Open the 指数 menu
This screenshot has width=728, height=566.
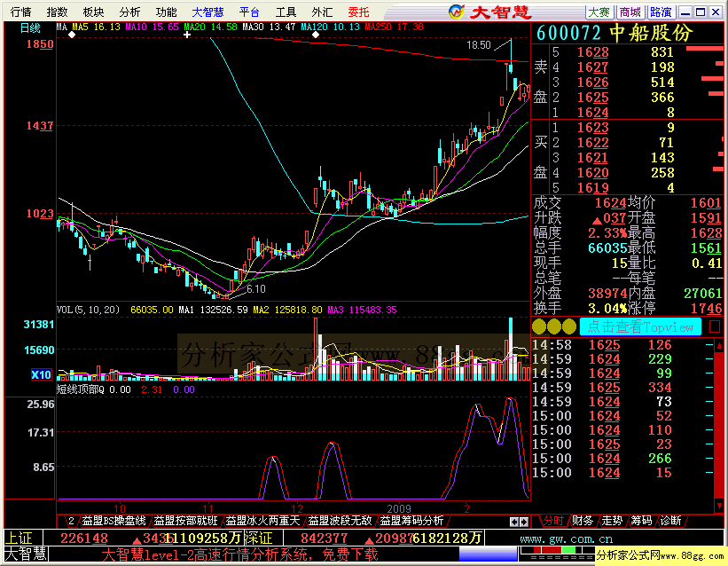click(57, 12)
